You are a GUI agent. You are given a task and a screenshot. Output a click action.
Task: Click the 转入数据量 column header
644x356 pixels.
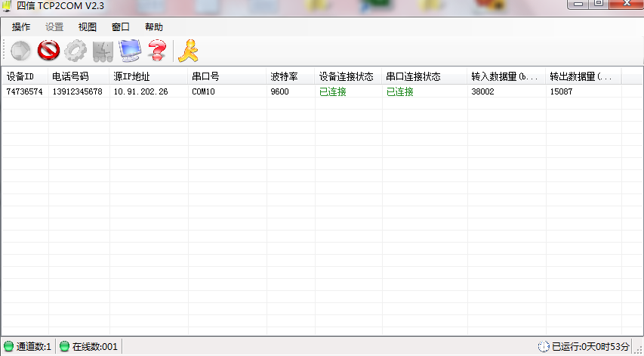(x=507, y=76)
